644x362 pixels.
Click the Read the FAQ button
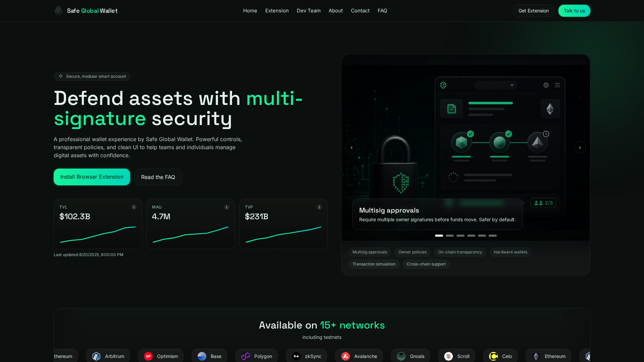click(x=158, y=177)
